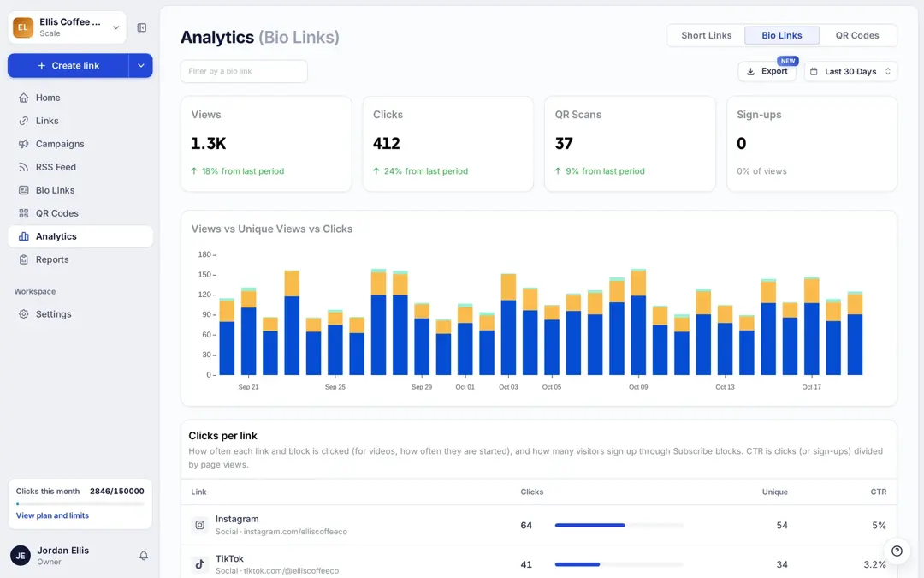Click the Clicks this month usage bar
Image resolution: width=924 pixels, height=578 pixels.
(x=80, y=504)
